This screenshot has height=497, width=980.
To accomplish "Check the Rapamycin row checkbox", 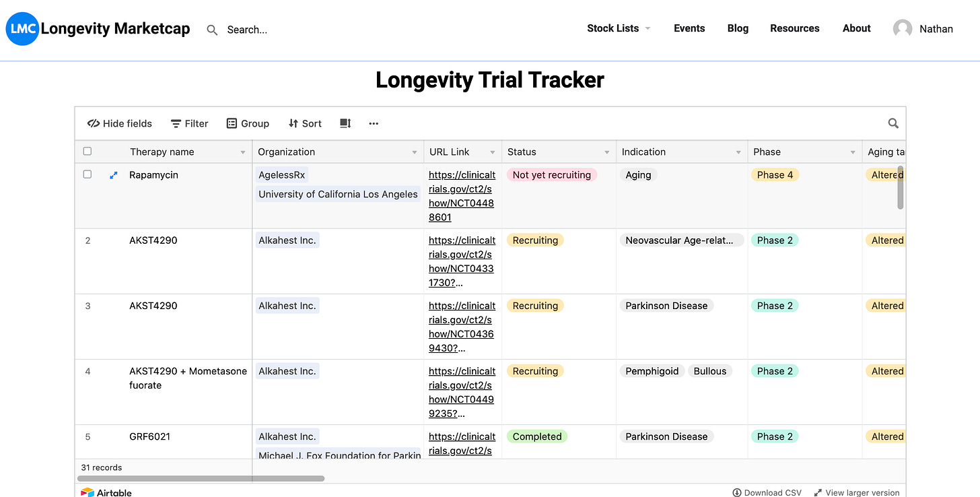I will pyautogui.click(x=87, y=174).
